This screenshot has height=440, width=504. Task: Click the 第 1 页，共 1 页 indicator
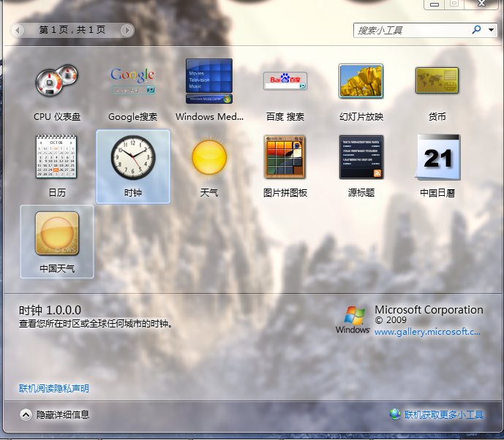(72, 30)
